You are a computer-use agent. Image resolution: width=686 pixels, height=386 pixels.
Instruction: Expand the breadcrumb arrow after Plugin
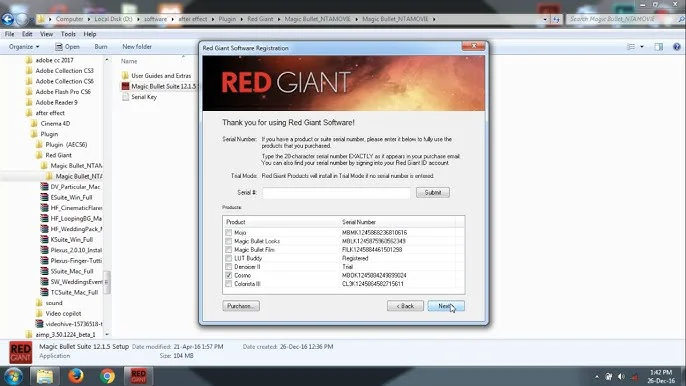coord(242,19)
